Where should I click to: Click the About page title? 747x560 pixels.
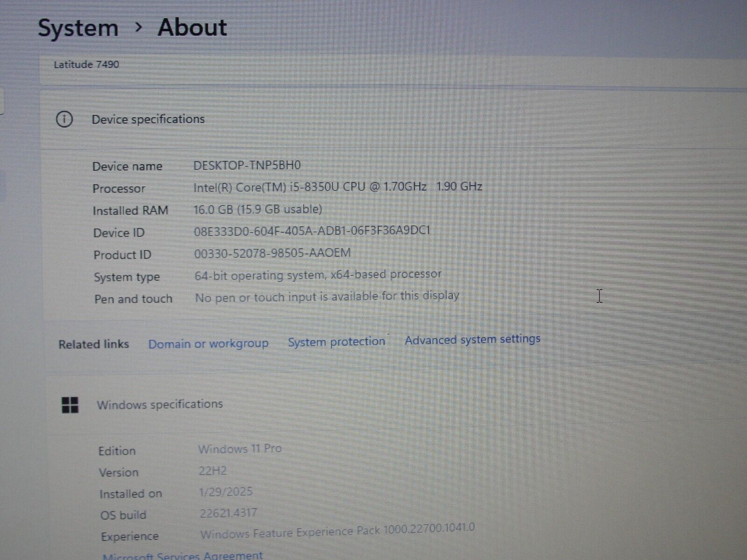pyautogui.click(x=192, y=28)
